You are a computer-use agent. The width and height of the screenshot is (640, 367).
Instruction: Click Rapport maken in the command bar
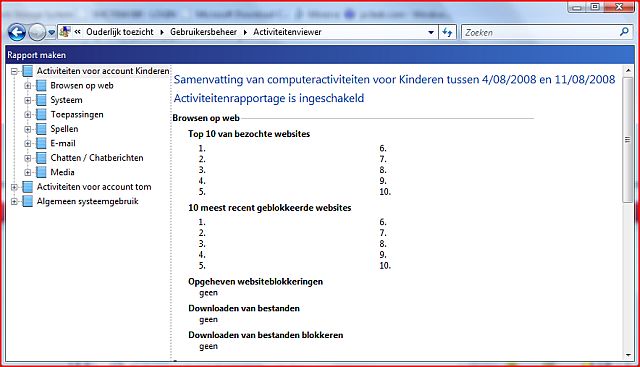36,55
